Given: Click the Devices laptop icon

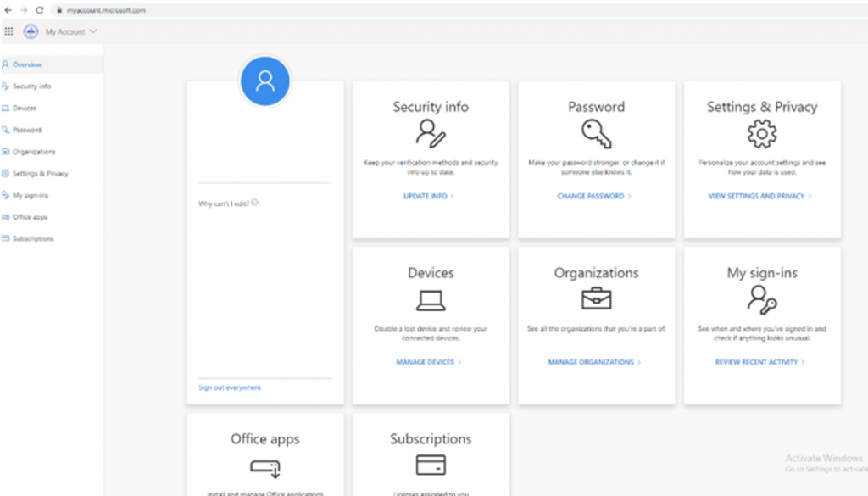Looking at the screenshot, I should [x=431, y=300].
